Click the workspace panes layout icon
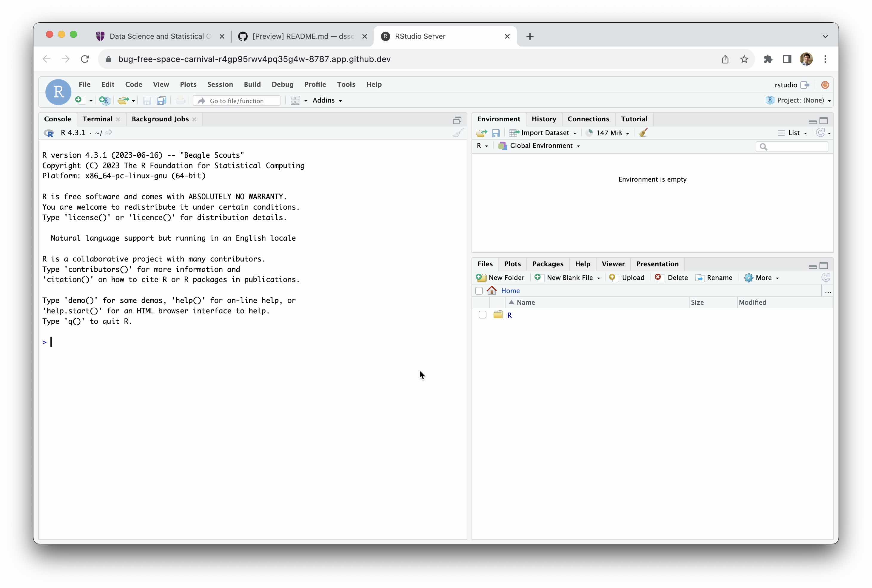 (295, 100)
